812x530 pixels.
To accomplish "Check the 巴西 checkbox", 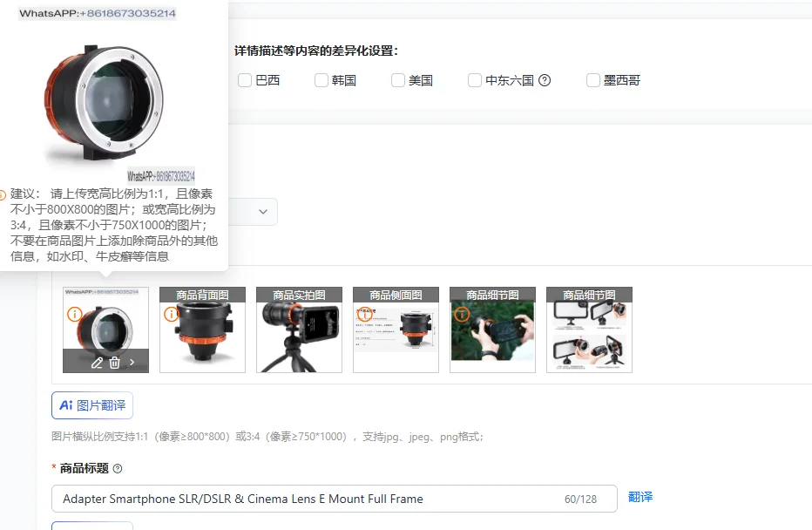I will tap(245, 80).
